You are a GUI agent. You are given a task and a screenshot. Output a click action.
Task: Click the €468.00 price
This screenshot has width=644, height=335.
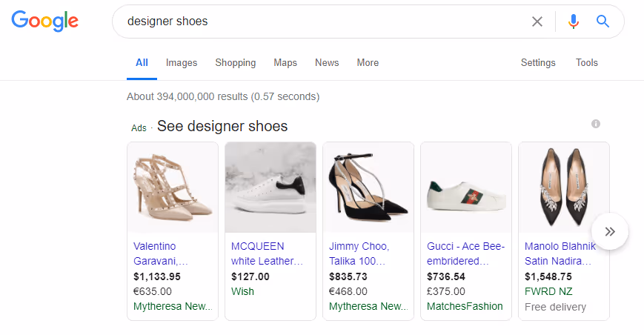pos(348,291)
